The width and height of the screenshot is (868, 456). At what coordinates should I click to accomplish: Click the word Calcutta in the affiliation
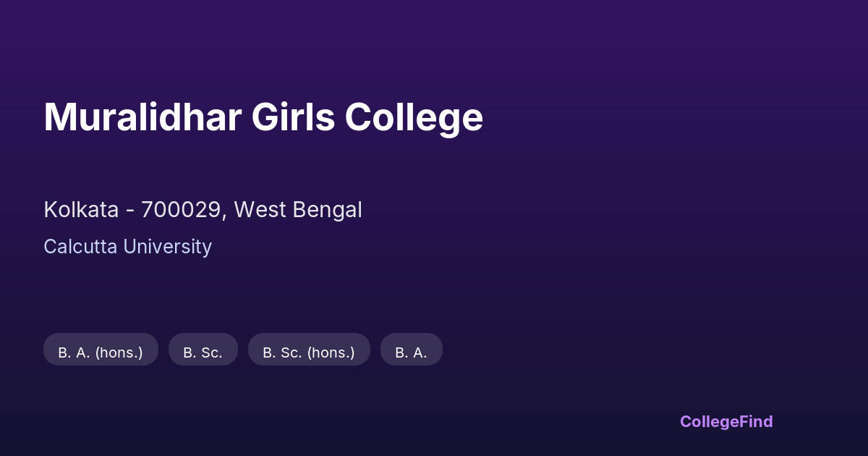(x=80, y=247)
